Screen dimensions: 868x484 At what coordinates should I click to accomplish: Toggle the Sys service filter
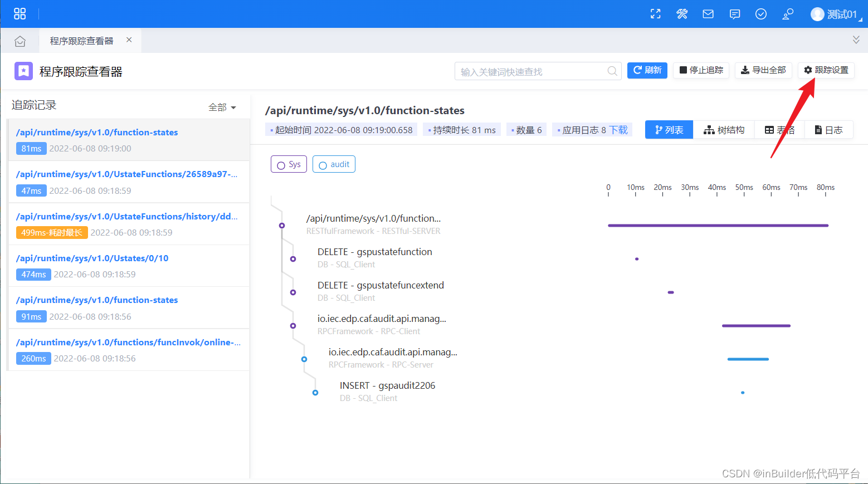click(289, 164)
